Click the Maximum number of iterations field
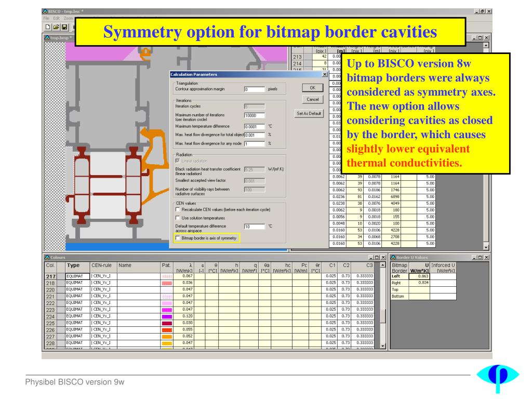 [255, 115]
